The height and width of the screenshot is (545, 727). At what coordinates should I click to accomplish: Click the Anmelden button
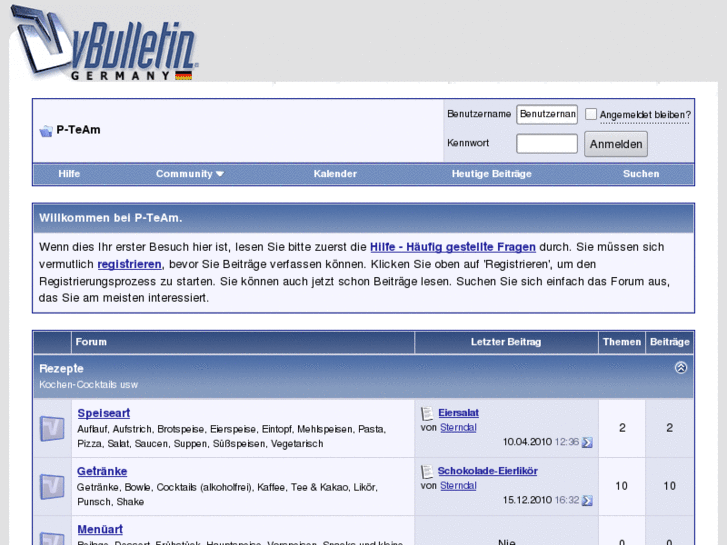pyautogui.click(x=616, y=144)
